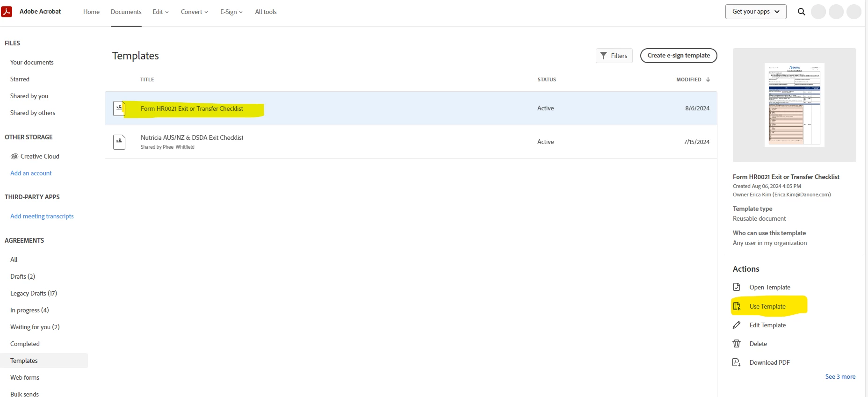Viewport: 868px width, 397px height.
Task: Click the Creative Cloud icon
Action: point(14,156)
